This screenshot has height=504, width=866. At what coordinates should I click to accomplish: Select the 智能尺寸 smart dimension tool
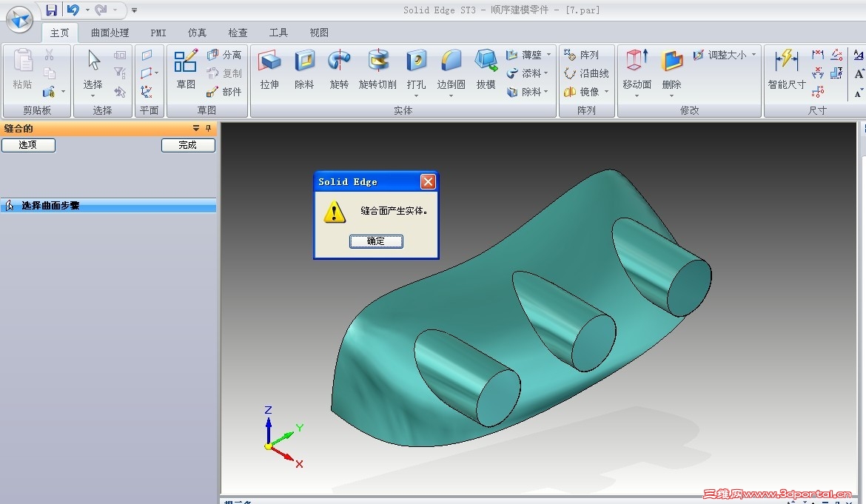pyautogui.click(x=787, y=69)
